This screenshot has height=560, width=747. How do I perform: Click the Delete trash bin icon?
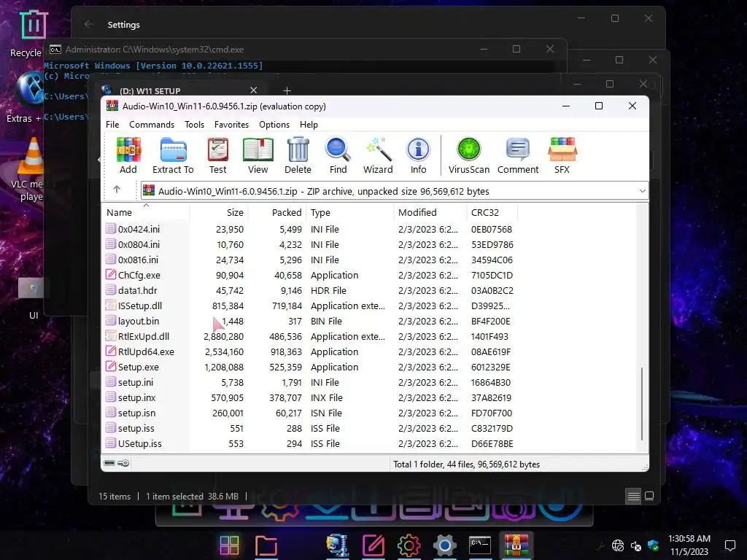298,155
